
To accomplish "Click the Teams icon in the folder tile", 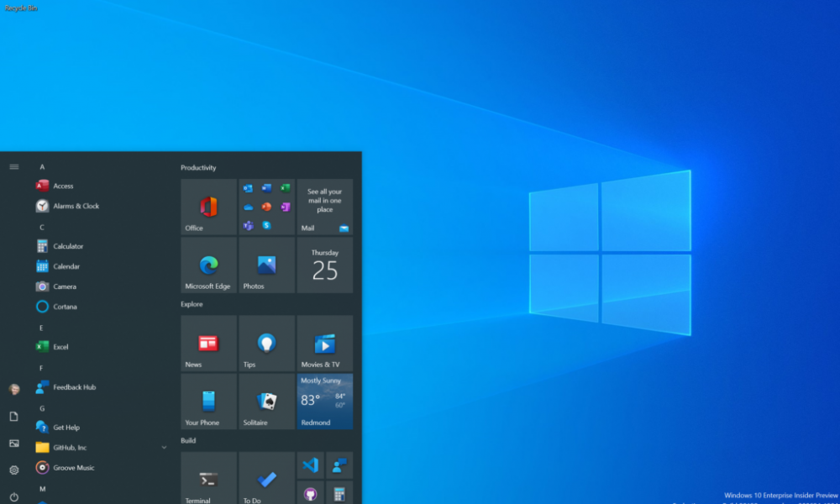I will 248,225.
